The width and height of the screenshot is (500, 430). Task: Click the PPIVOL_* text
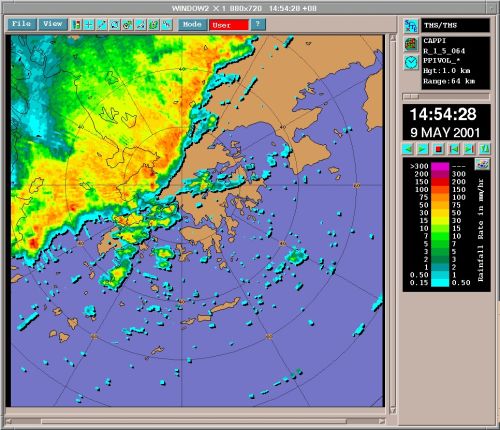(442, 61)
